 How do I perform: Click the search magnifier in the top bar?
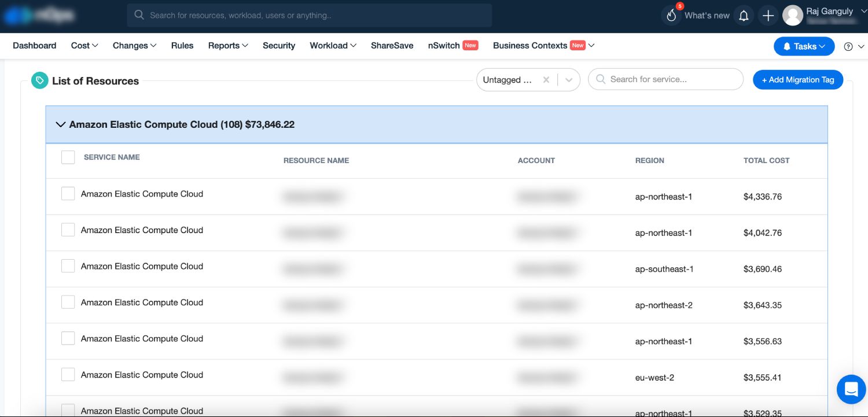click(x=139, y=15)
